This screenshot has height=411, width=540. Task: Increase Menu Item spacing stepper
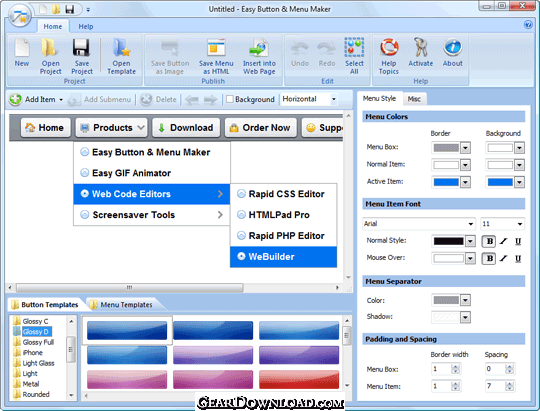pyautogui.click(x=509, y=384)
